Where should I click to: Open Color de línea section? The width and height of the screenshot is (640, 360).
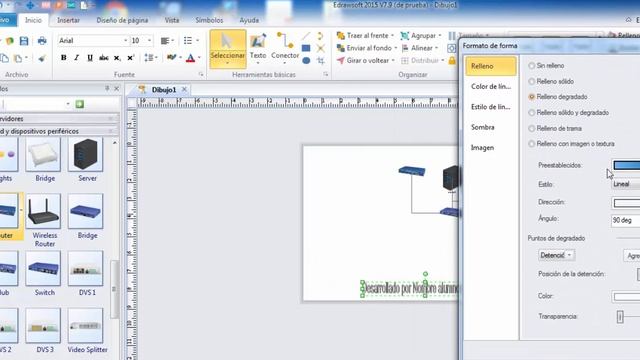(491, 87)
